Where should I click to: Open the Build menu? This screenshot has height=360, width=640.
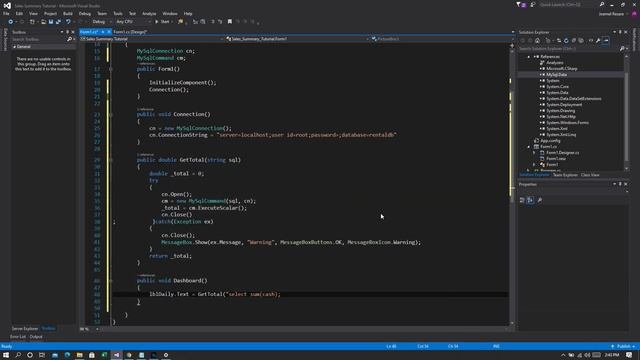68,13
